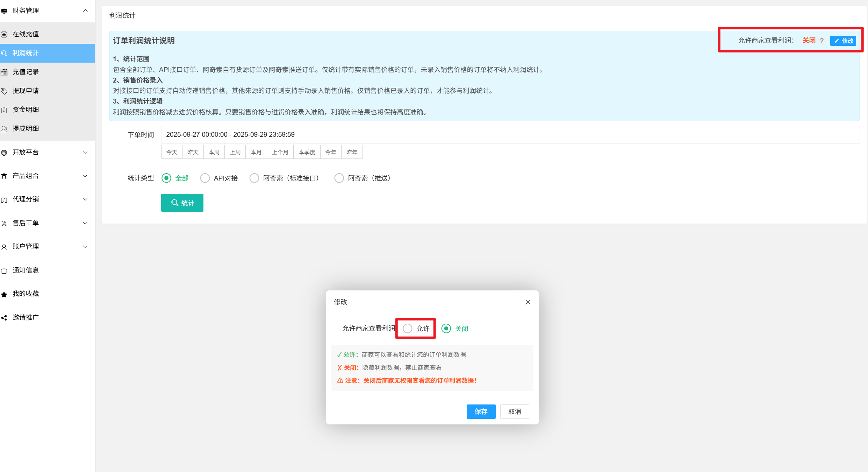Click the question mark help icon
This screenshot has width=868, height=472.
tap(822, 41)
